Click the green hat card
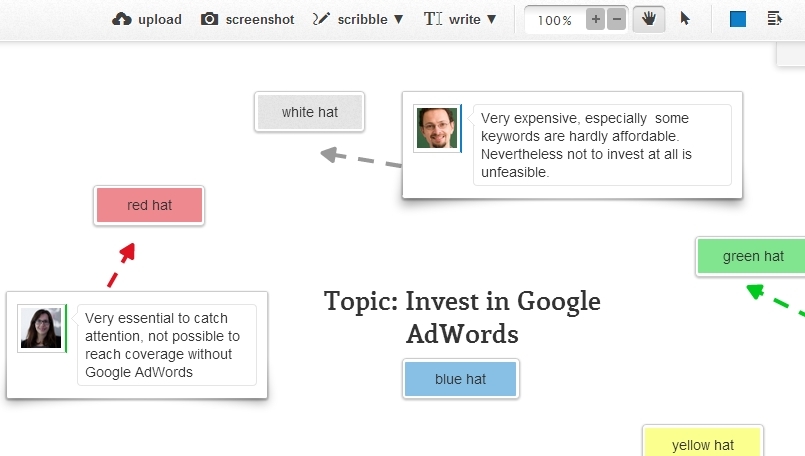Image resolution: width=805 pixels, height=456 pixels. [x=751, y=256]
